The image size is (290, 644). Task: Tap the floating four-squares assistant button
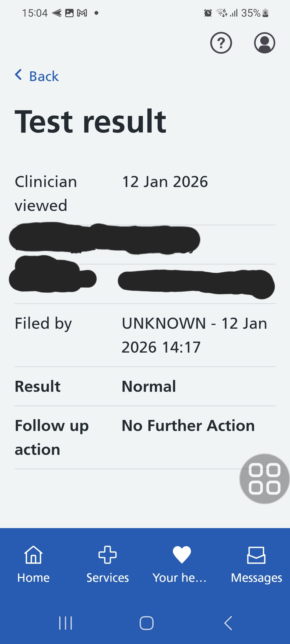tap(264, 479)
